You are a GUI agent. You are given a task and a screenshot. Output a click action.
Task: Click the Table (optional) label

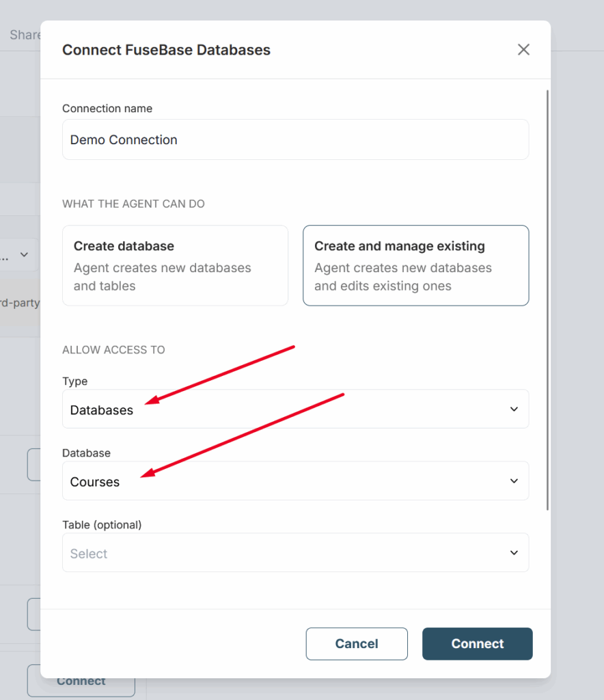click(102, 525)
